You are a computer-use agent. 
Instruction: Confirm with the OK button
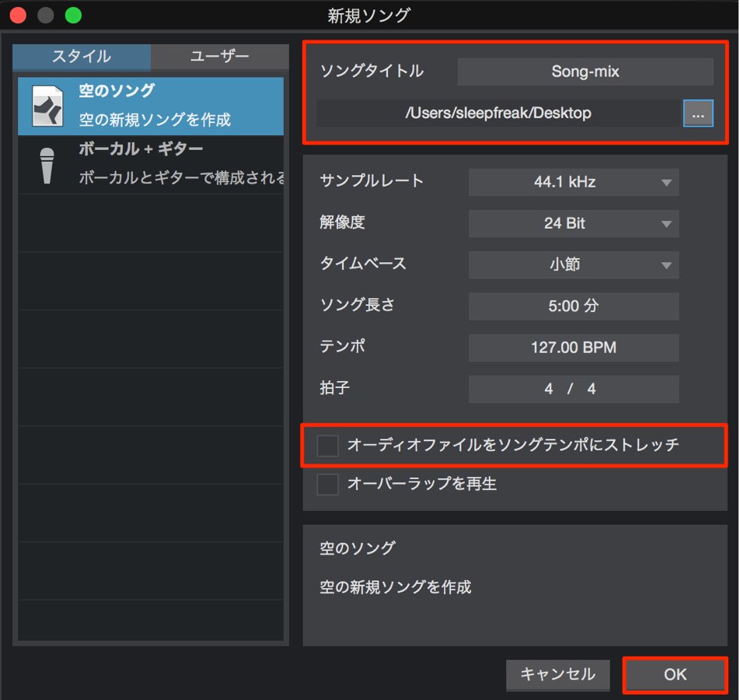point(675,674)
